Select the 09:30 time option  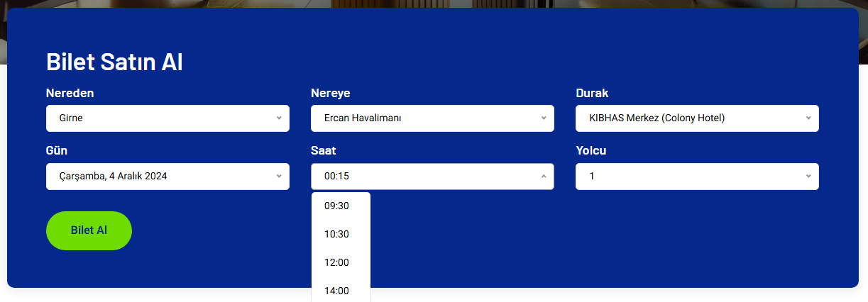coord(337,206)
